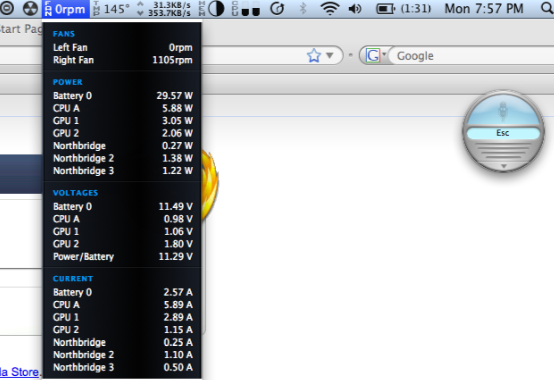The height and width of the screenshot is (380, 554).
Task: Open the Store link at bottom left
Action: 19,372
